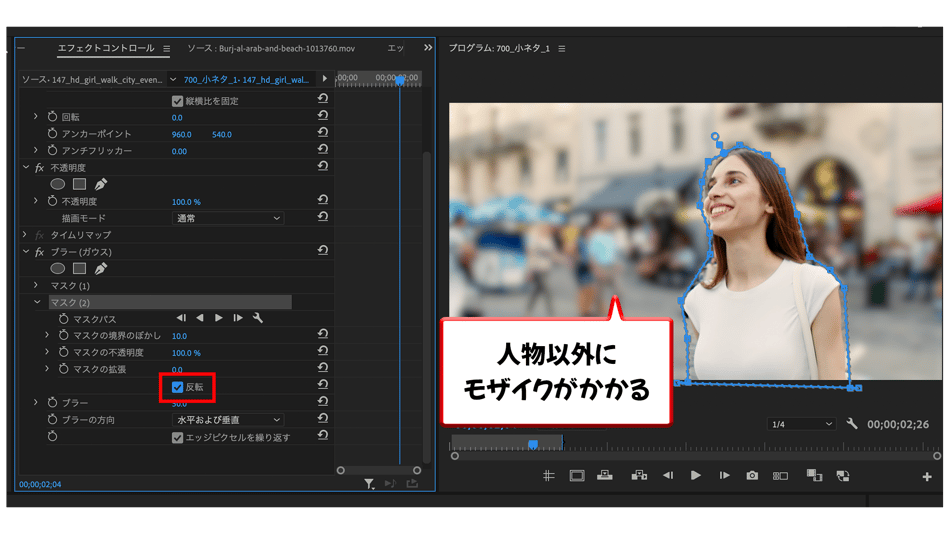Reset the マスクの境界のぼかし parameter
The image size is (950, 534).
tap(323, 336)
